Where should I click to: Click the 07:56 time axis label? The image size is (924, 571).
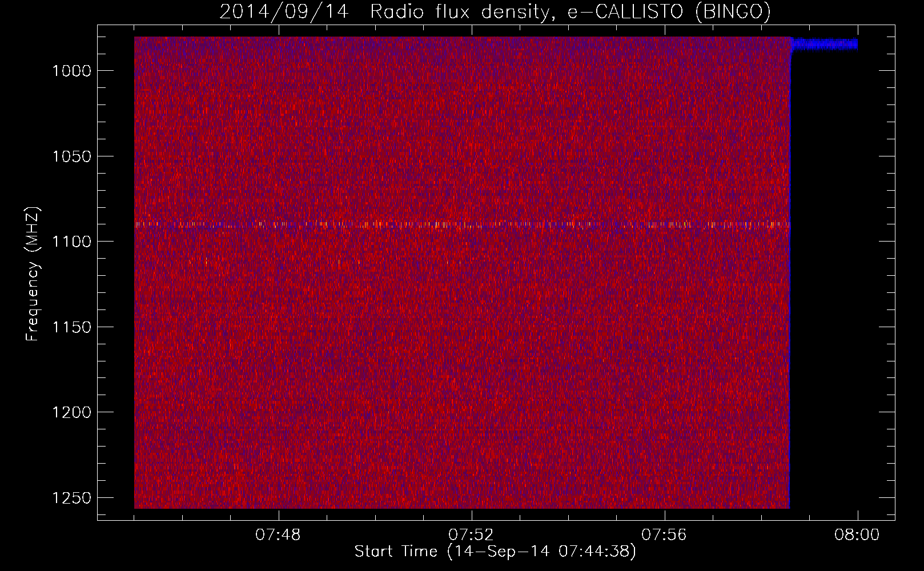(x=664, y=535)
